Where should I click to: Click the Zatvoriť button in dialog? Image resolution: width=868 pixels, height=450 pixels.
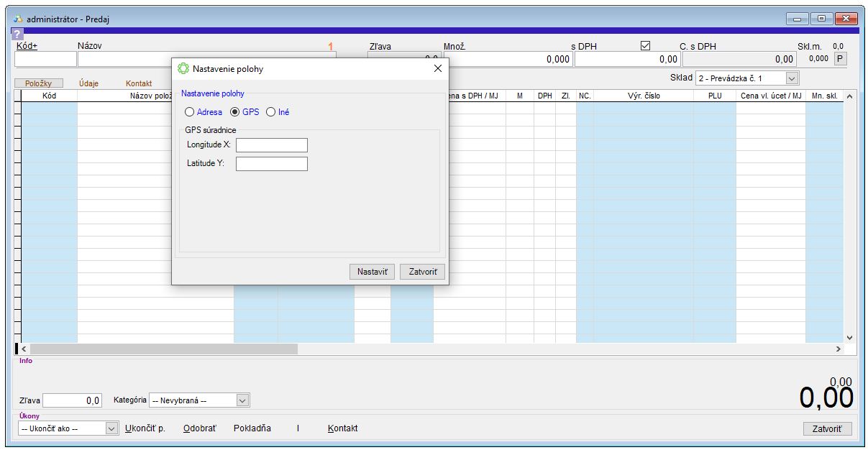[422, 272]
